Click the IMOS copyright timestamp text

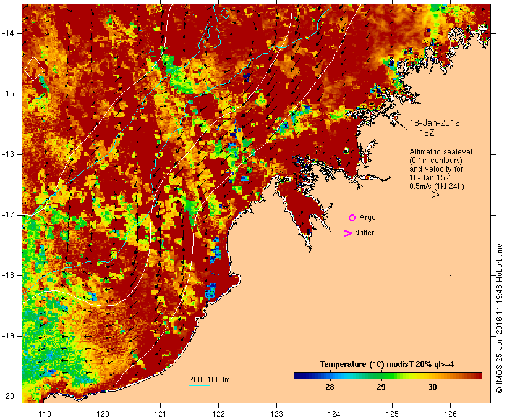pos(500,318)
